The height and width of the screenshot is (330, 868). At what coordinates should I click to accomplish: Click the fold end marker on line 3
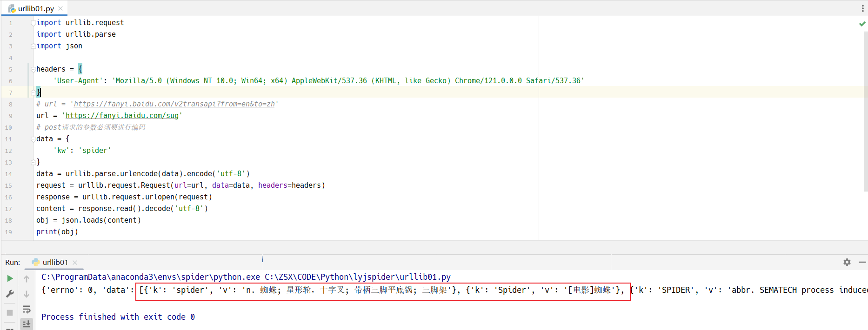pyautogui.click(x=33, y=46)
